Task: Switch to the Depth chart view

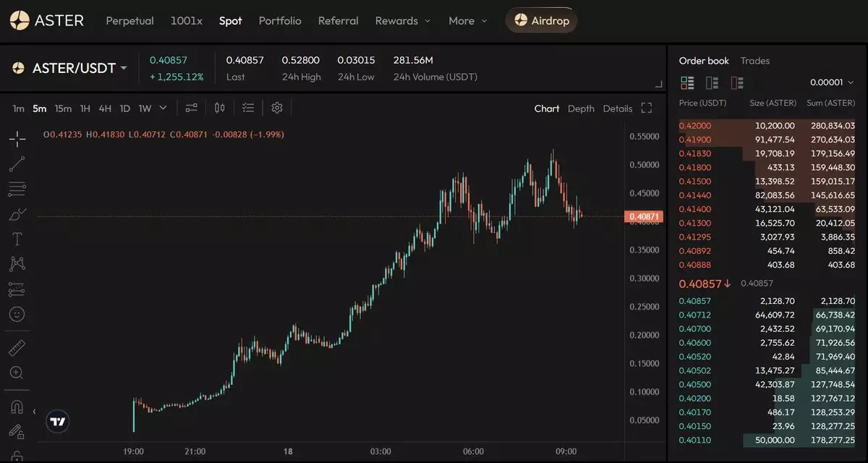Action: tap(581, 109)
